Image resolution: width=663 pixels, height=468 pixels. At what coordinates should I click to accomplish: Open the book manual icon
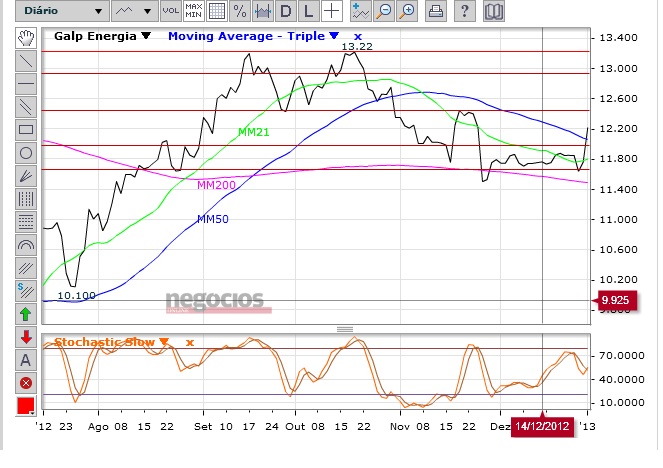coord(493,11)
